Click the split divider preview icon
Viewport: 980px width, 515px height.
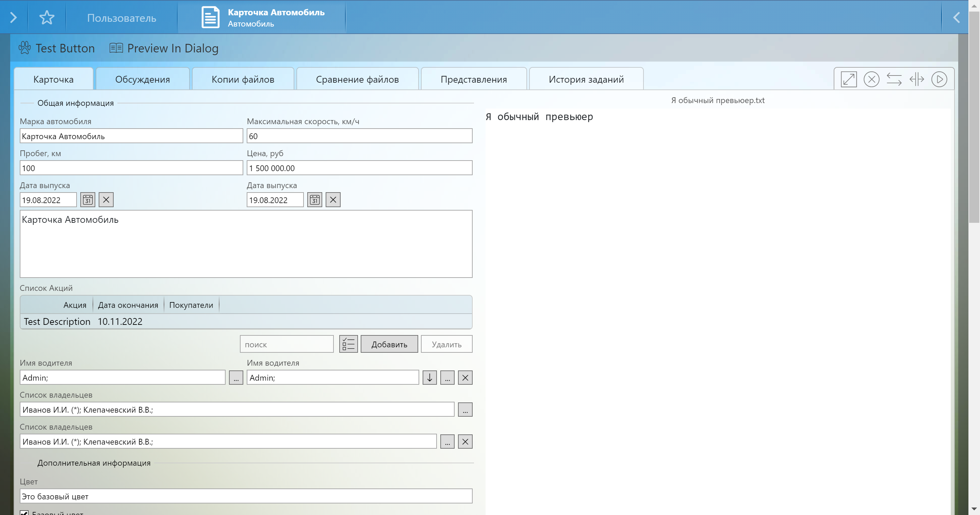pos(916,79)
